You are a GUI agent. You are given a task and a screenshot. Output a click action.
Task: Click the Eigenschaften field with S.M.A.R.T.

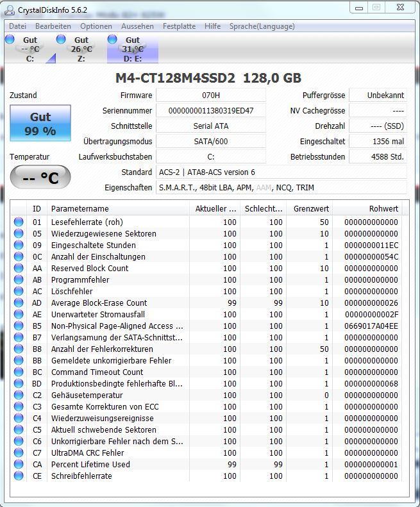point(281,188)
